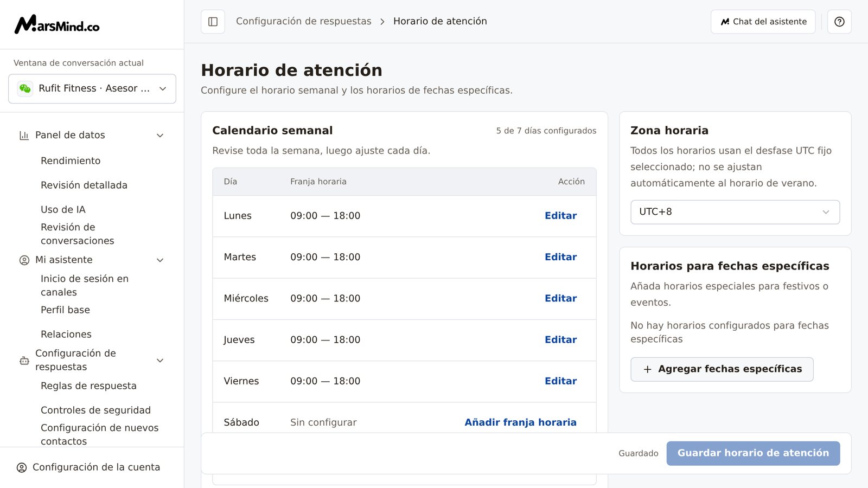Click the 'Franja horaria' column header
This screenshot has height=488, width=868.
tap(318, 182)
